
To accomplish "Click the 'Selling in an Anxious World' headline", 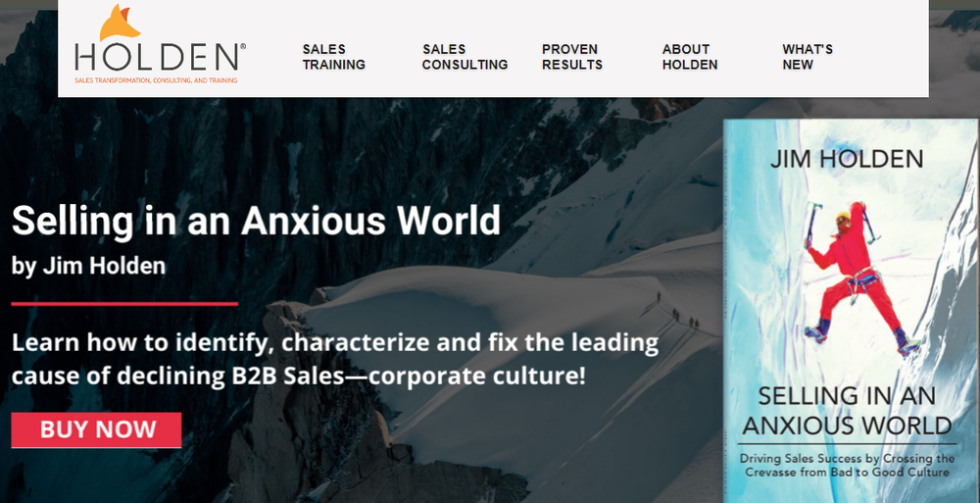I will [256, 221].
